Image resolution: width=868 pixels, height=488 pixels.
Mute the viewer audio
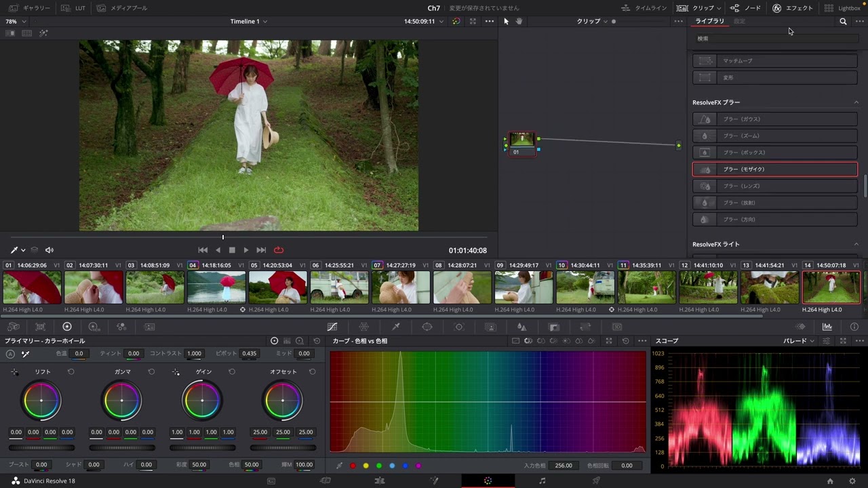(x=49, y=250)
